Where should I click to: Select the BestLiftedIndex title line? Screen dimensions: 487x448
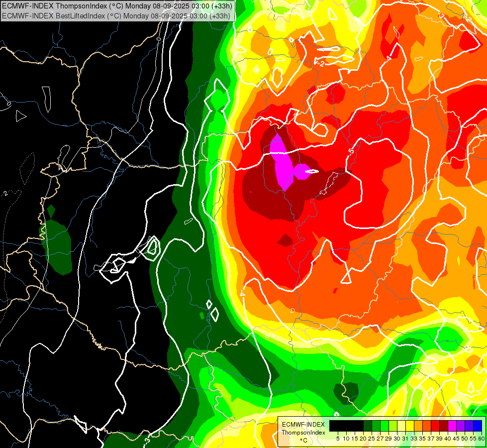pyautogui.click(x=116, y=16)
